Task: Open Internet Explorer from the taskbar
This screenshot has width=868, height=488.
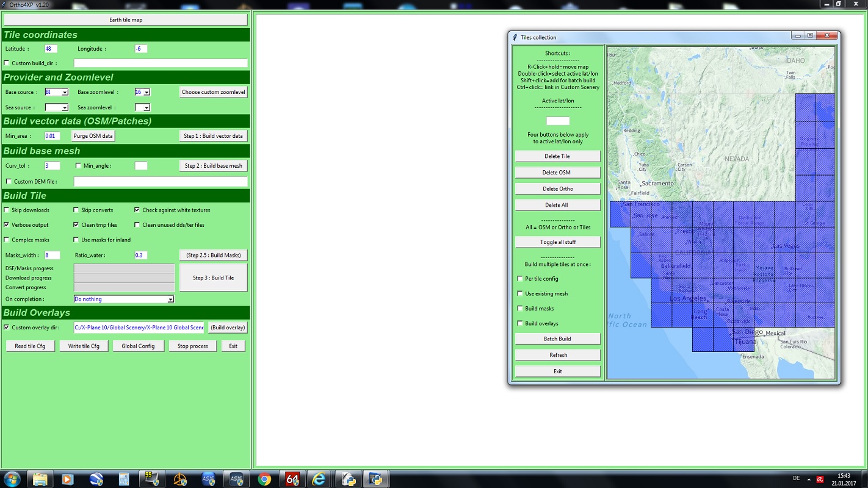Action: pos(320,479)
